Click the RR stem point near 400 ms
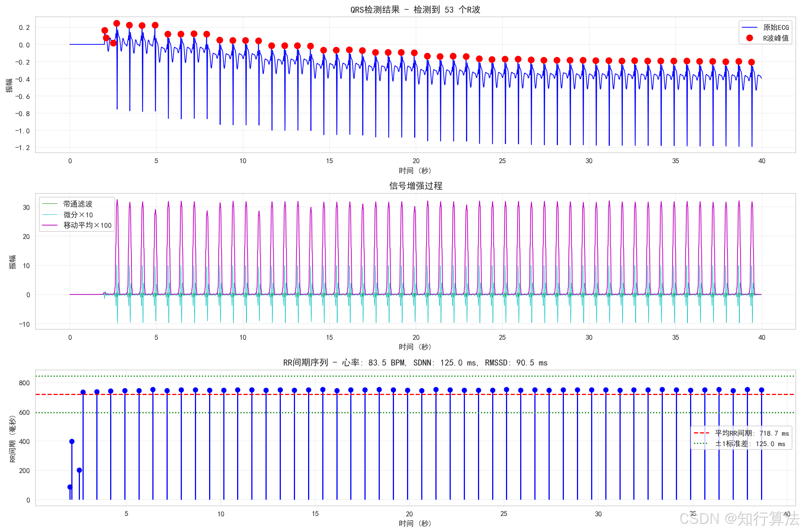This screenshot has height=532, width=801. pyautogui.click(x=72, y=441)
